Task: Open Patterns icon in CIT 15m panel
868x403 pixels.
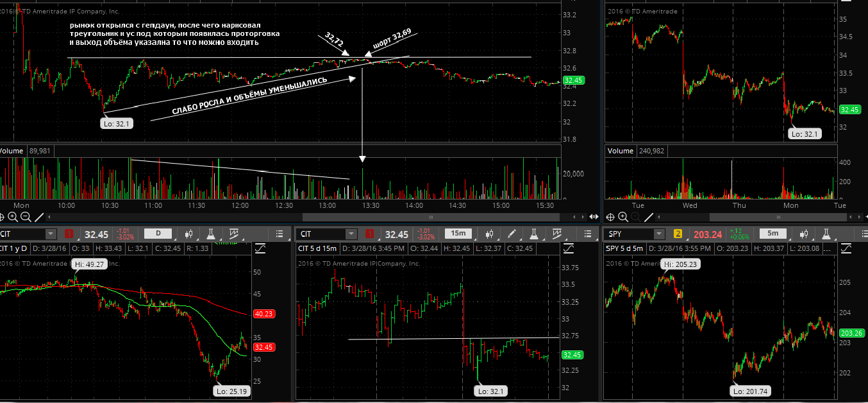Action: click(557, 234)
